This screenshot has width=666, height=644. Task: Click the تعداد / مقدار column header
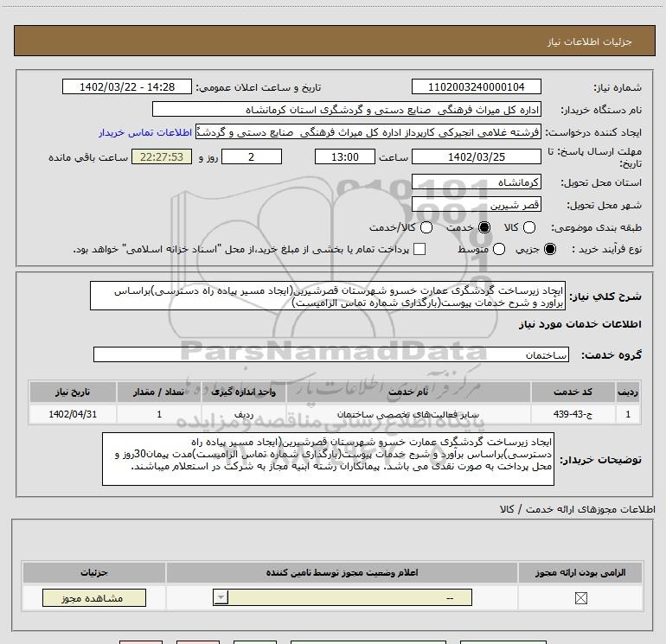coord(159,392)
